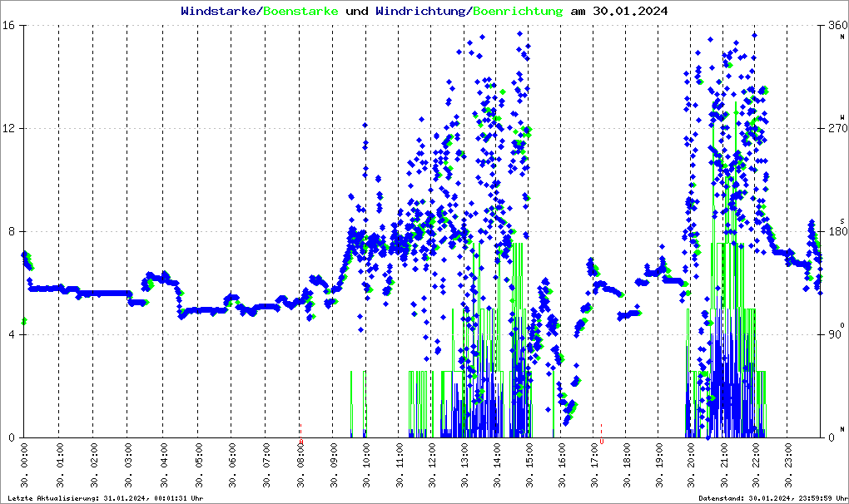Screen dimensions: 849x504
Task: Click the '30. 12:00' time label
Action: [x=432, y=465]
